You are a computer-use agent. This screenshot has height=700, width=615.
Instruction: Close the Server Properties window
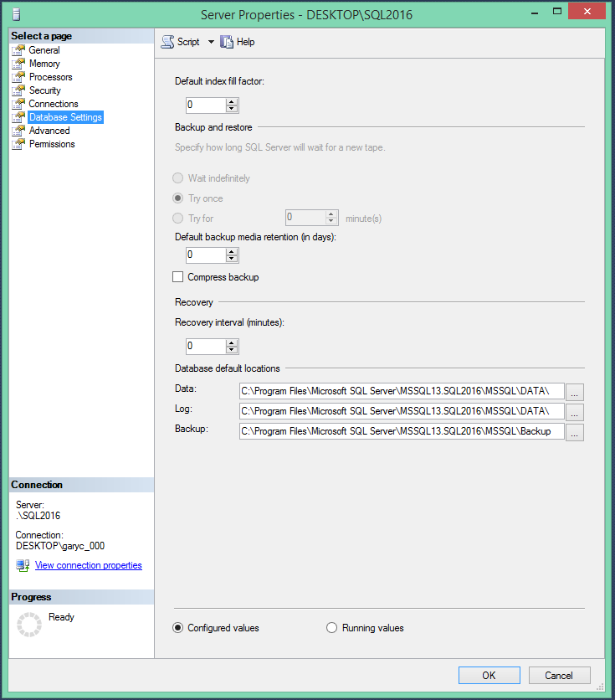point(587,11)
